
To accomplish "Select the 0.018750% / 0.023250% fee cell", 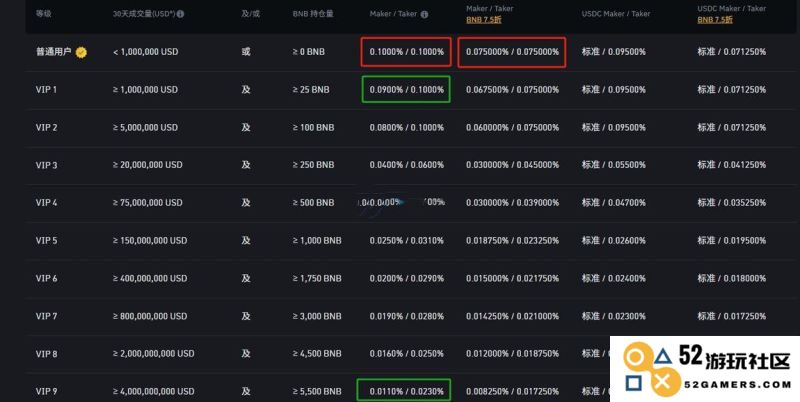I will click(x=512, y=240).
